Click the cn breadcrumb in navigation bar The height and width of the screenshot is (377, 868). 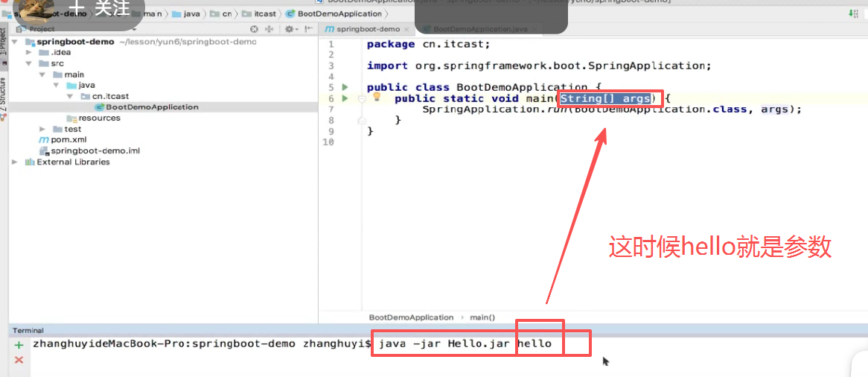[x=222, y=13]
